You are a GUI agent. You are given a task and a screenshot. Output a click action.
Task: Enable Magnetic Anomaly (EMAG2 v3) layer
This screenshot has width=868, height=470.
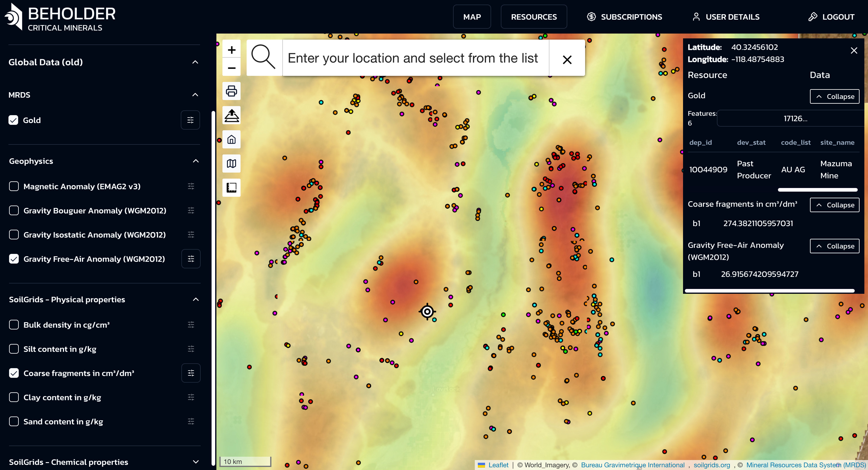[14, 186]
